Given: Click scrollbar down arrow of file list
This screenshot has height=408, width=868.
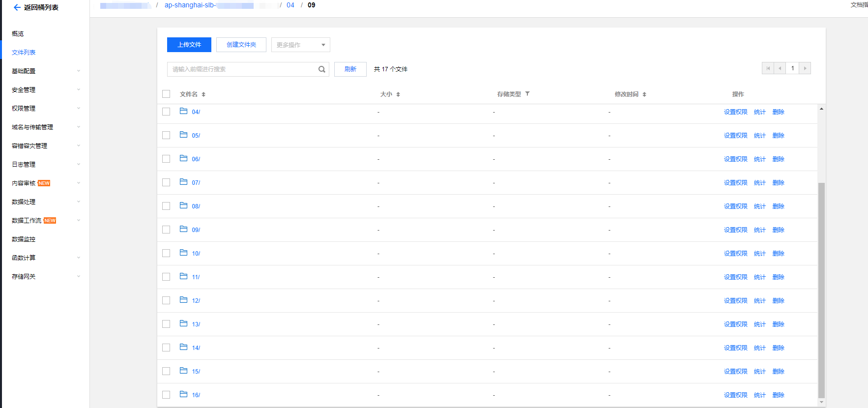Looking at the screenshot, I should pos(821,402).
